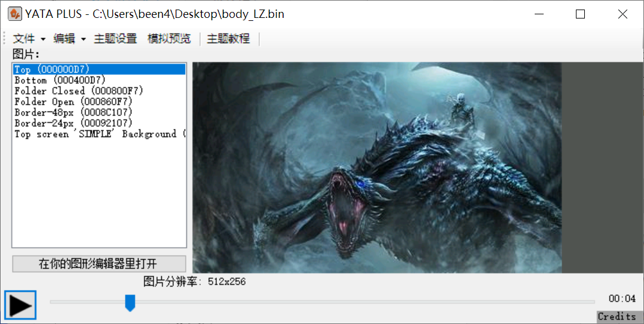Maximize the YATA PLUS window
Screen dimensions: 644x324
click(580, 14)
